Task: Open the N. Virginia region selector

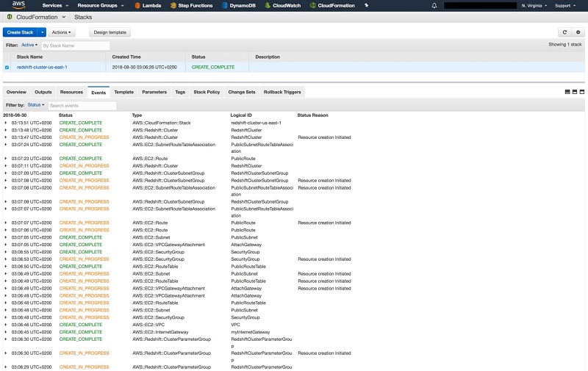Action: [x=534, y=6]
